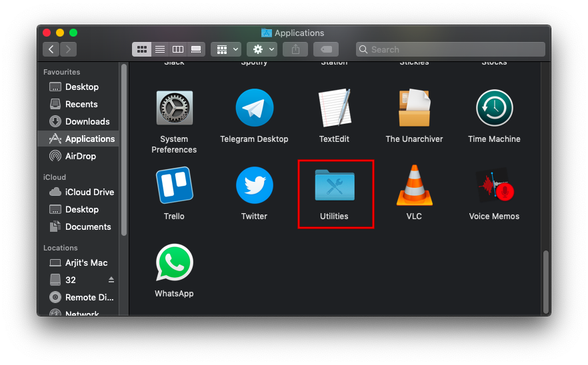Click the Applications folder icon in title bar
Viewport: 588px width, 365px height.
coord(266,33)
